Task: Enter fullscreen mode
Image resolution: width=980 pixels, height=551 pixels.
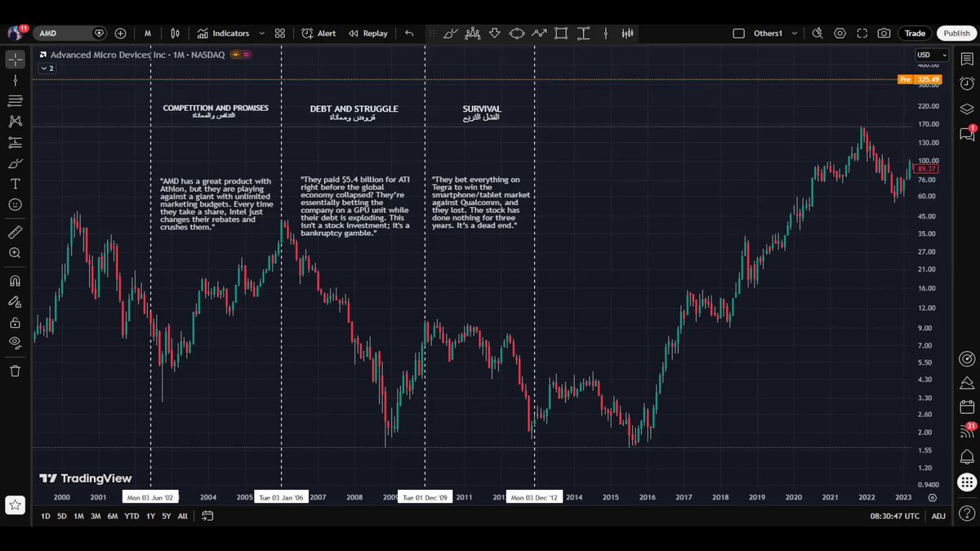Action: click(862, 33)
